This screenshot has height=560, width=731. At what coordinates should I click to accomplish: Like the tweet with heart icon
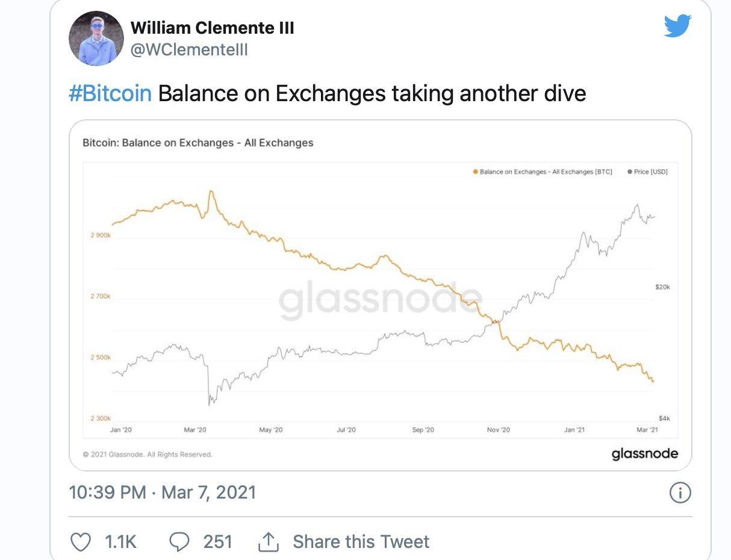click(80, 541)
